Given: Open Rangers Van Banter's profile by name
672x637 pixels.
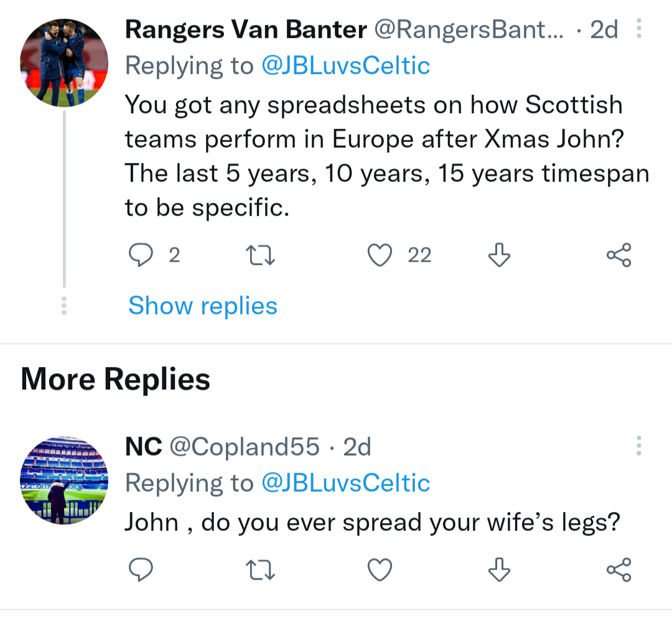Looking at the screenshot, I should coord(245,29).
